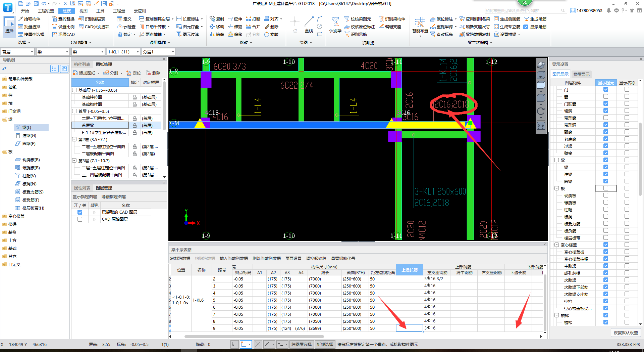Click the 选择 (Select) tool icon
644x352 pixels.
(x=9, y=26)
